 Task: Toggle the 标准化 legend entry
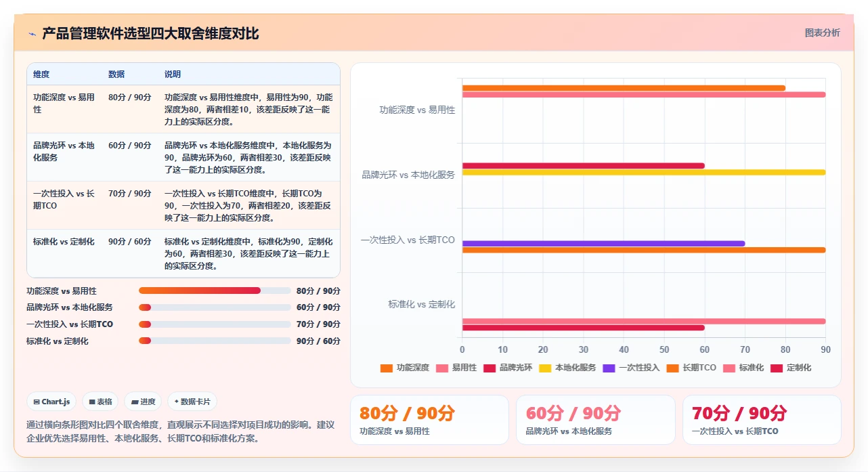(743, 368)
